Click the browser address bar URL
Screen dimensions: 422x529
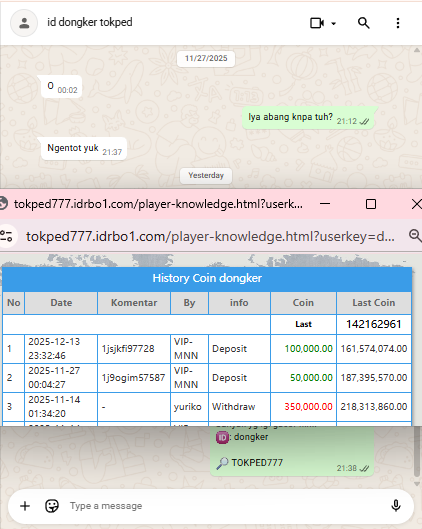pos(210,236)
